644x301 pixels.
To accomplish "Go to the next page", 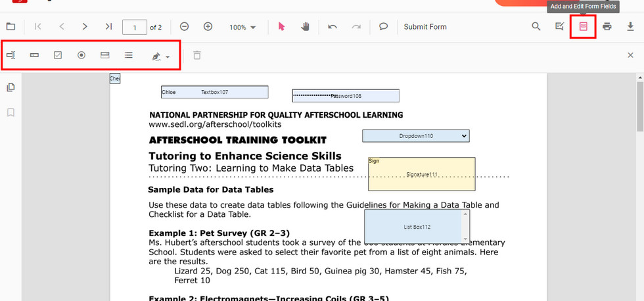I will click(85, 27).
